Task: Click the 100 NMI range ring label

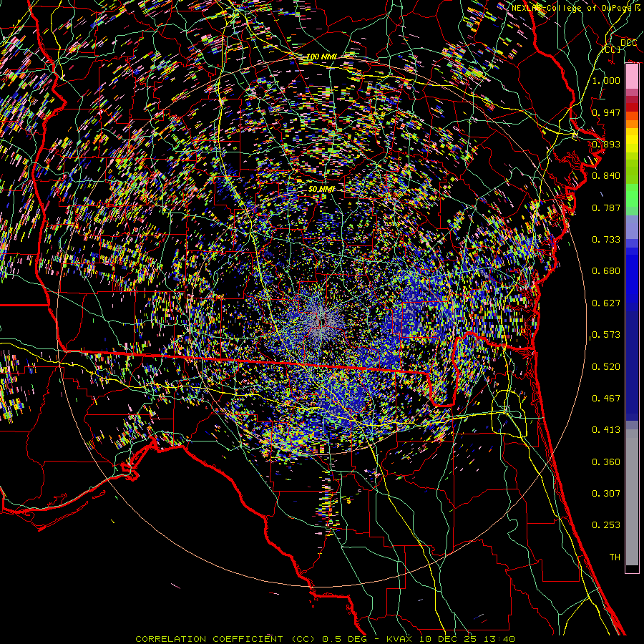Action: tap(321, 57)
